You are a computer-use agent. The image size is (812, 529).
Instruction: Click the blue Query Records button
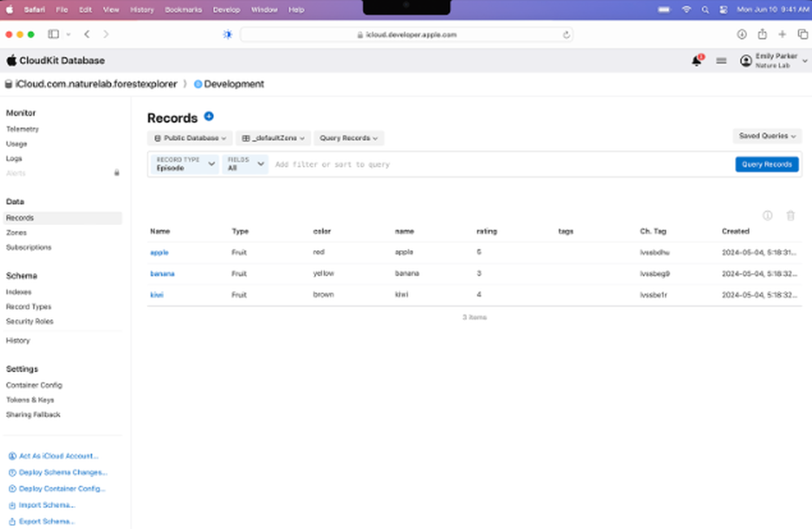click(767, 164)
